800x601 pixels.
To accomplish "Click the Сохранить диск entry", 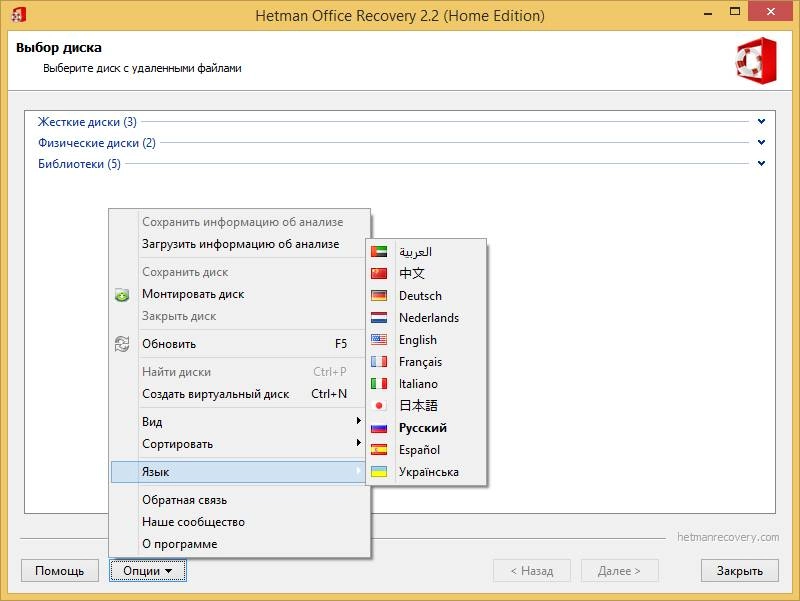I will [x=238, y=272].
